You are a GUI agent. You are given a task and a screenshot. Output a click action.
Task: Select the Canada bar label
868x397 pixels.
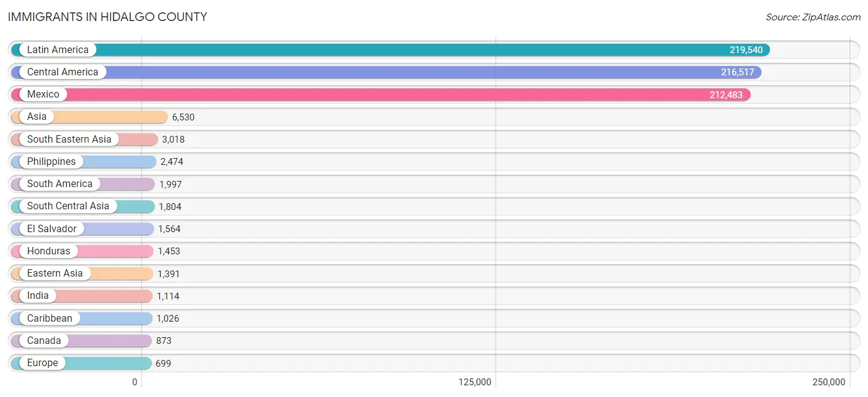(44, 341)
